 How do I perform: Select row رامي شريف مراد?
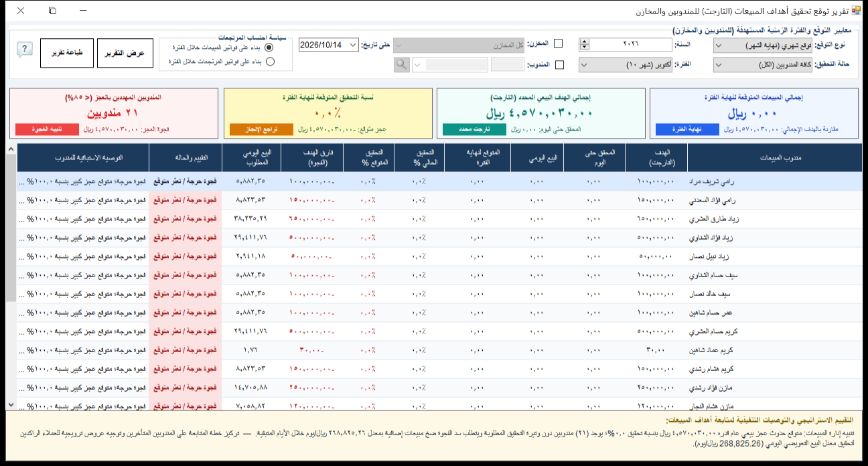coord(439,181)
